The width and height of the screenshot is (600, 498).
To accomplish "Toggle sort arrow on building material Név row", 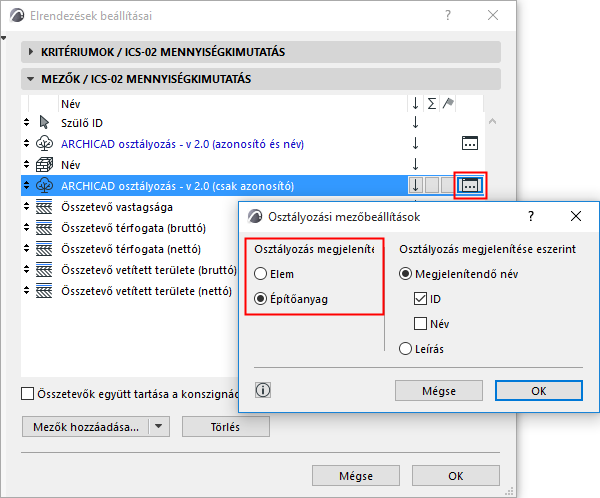I will [x=416, y=165].
